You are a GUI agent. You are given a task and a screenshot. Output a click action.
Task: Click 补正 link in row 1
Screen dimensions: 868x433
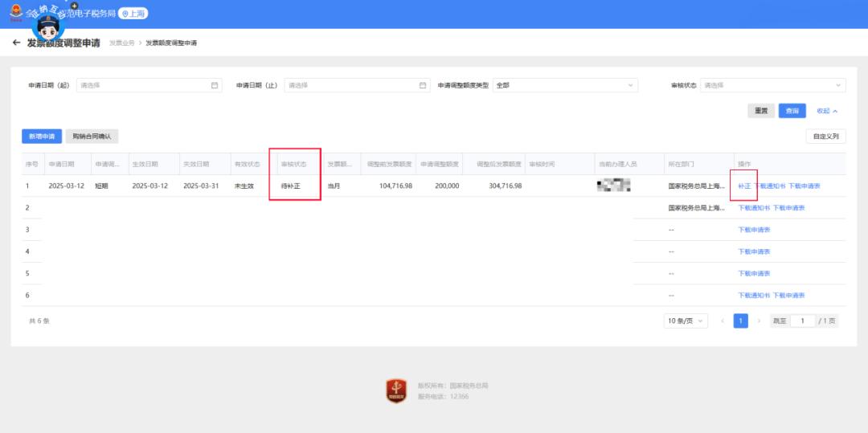click(x=744, y=186)
